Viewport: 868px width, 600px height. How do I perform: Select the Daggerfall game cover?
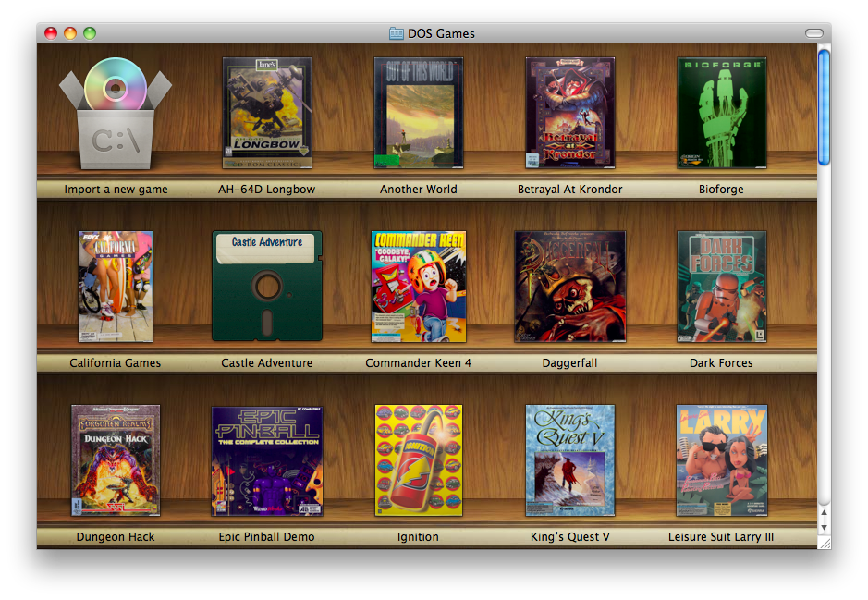point(570,287)
